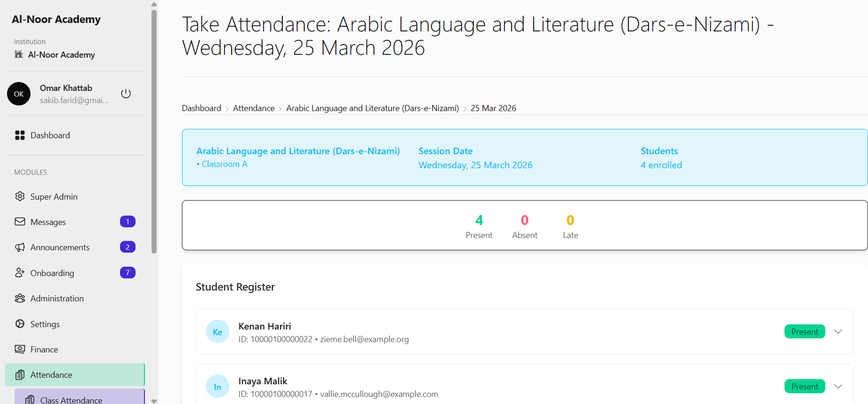Toggle Inaya Malik's Present status
This screenshot has width=868, height=404.
click(805, 387)
